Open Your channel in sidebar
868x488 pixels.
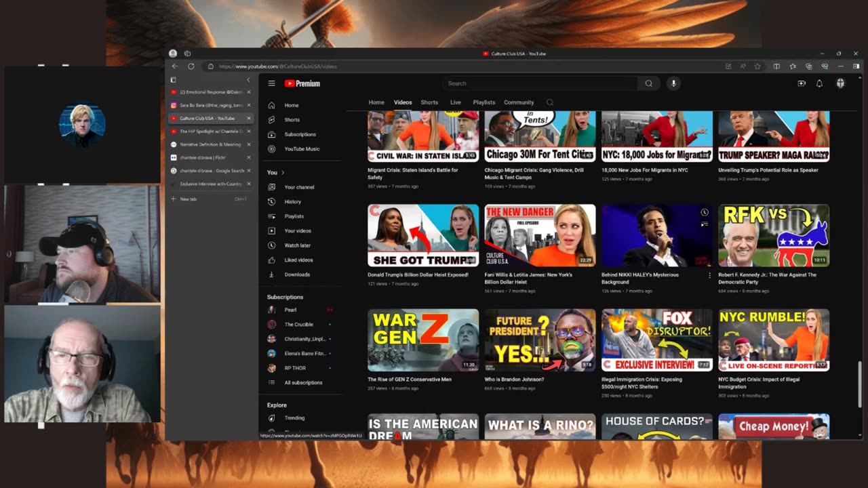(300, 187)
